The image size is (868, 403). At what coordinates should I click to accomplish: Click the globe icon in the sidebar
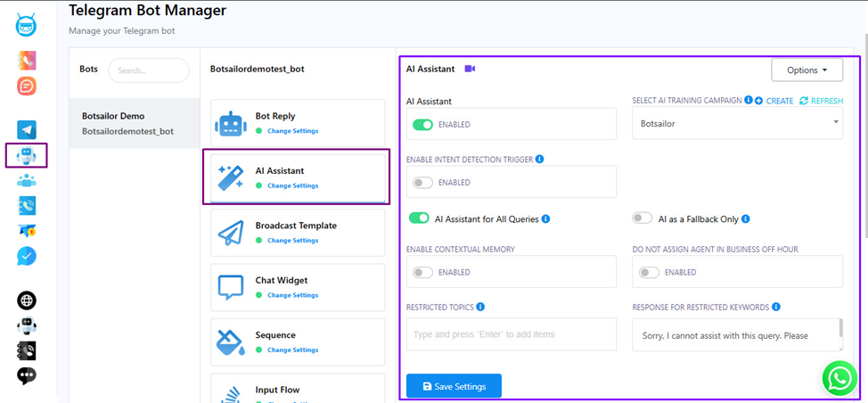27,300
